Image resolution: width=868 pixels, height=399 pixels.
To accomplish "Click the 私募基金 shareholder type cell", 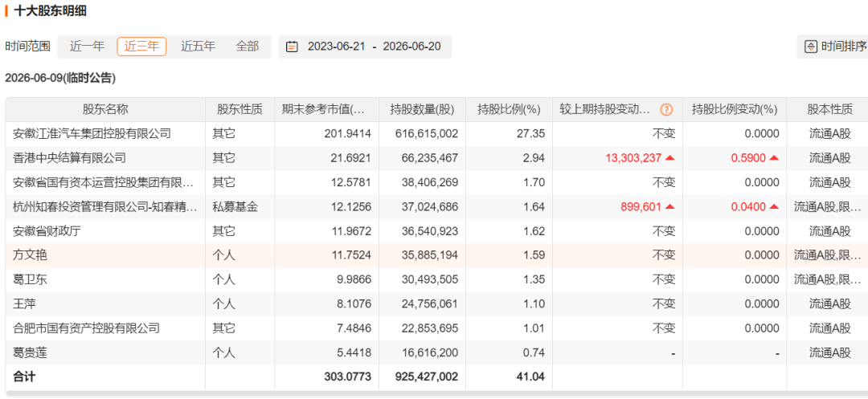I will pos(235,206).
